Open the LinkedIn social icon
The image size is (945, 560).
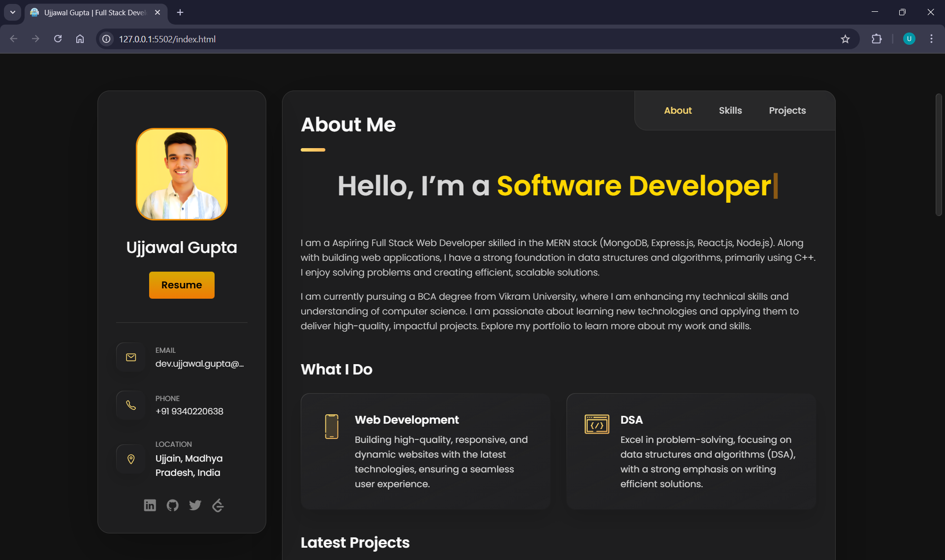click(150, 505)
